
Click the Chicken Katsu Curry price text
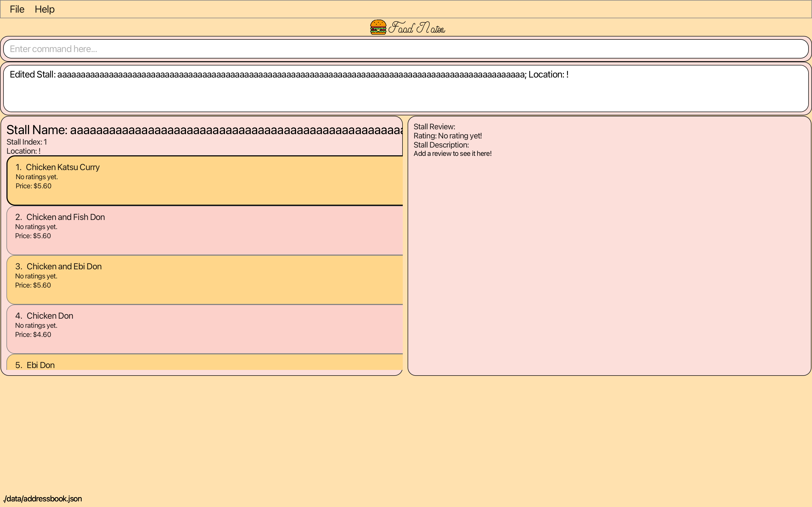point(34,186)
